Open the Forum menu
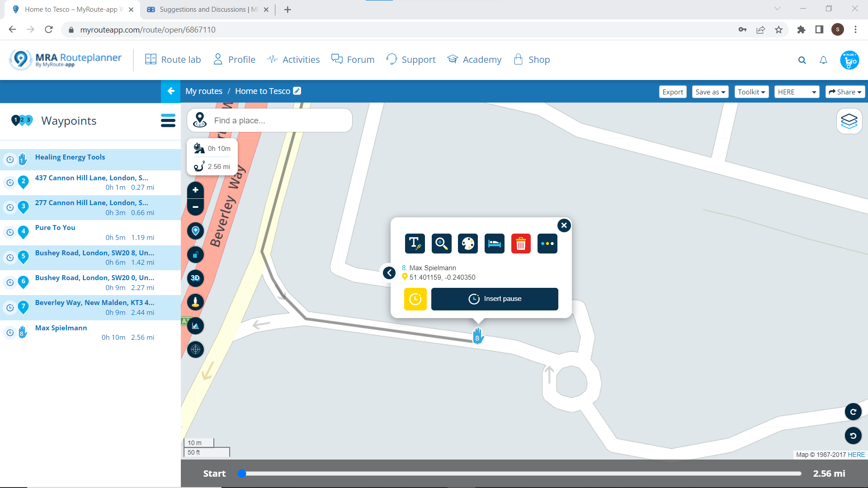This screenshot has height=488, width=868. click(353, 60)
